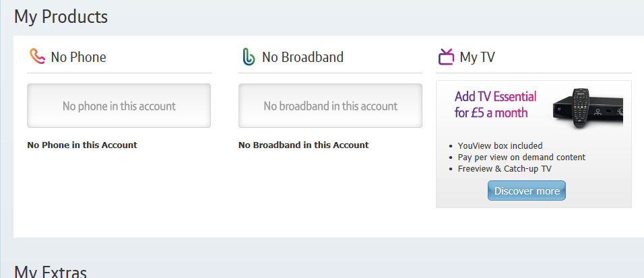Click the My Products heading
The image size is (644, 278).
tap(61, 17)
